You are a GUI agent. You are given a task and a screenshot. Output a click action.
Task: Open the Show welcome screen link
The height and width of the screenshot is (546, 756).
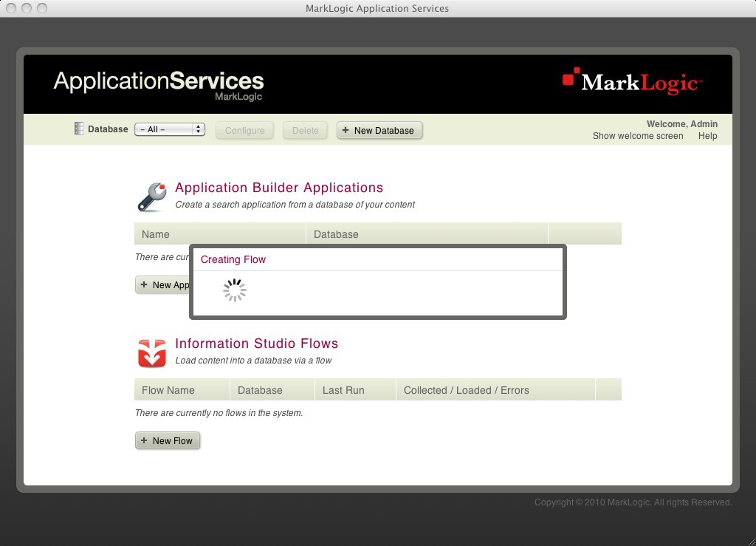click(638, 136)
